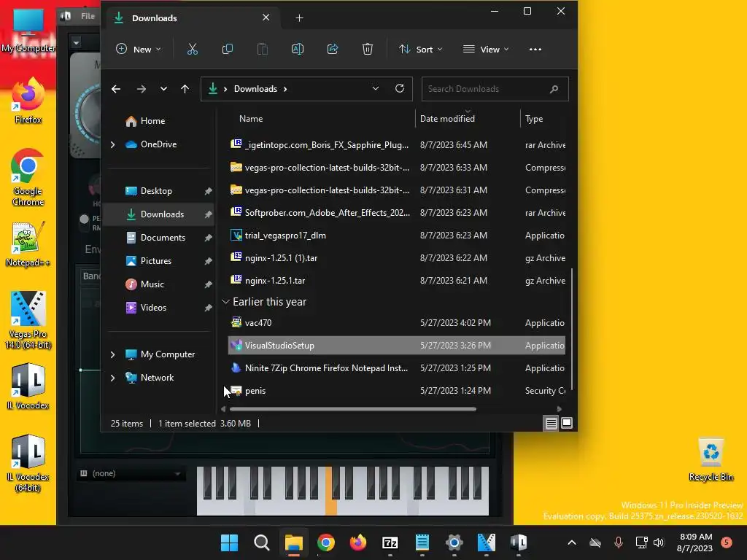
Task: Go forward with the right arrow
Action: (142, 89)
